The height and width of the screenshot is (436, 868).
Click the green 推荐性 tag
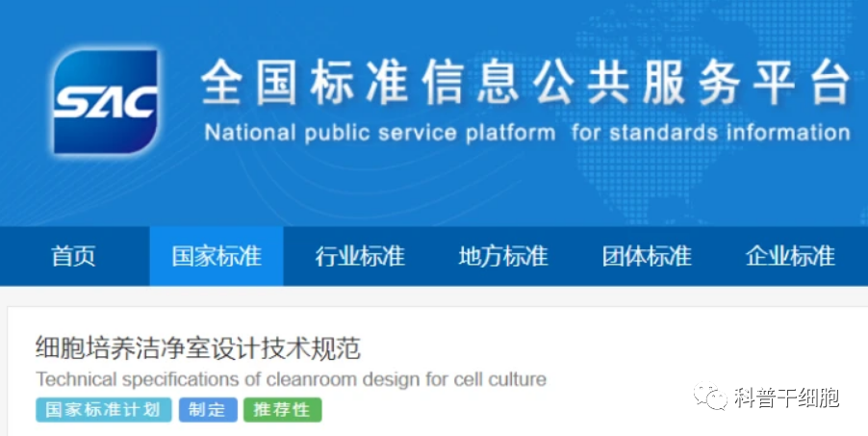(282, 410)
